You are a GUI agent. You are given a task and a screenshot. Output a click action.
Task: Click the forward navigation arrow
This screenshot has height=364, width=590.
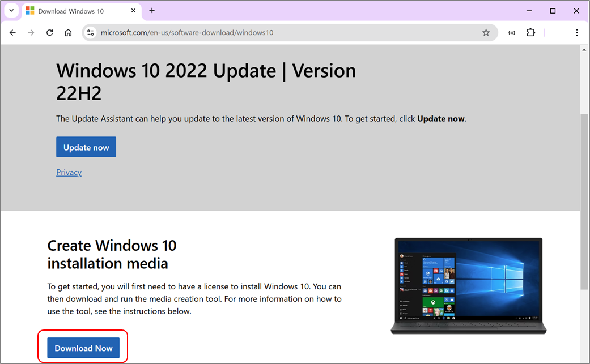pos(31,33)
